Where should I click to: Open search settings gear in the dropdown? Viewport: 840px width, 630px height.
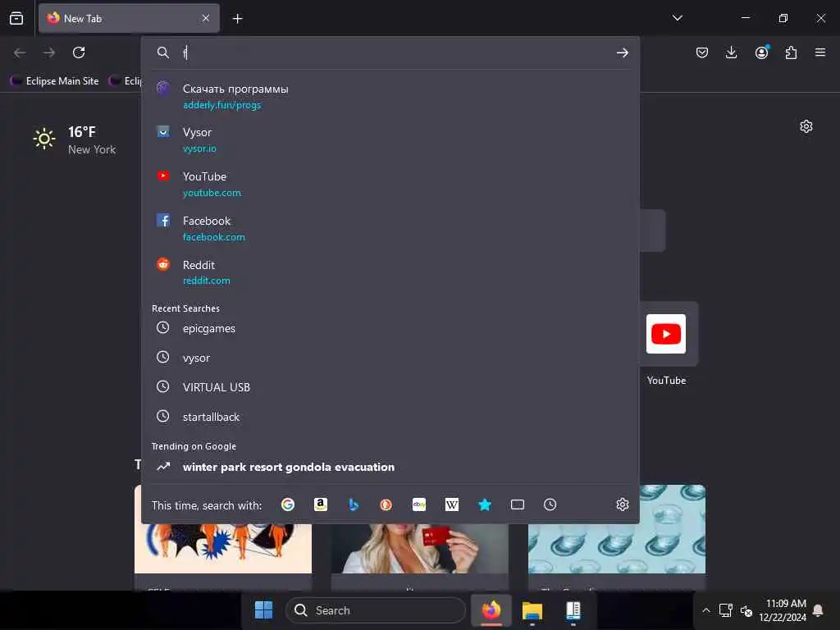623,504
